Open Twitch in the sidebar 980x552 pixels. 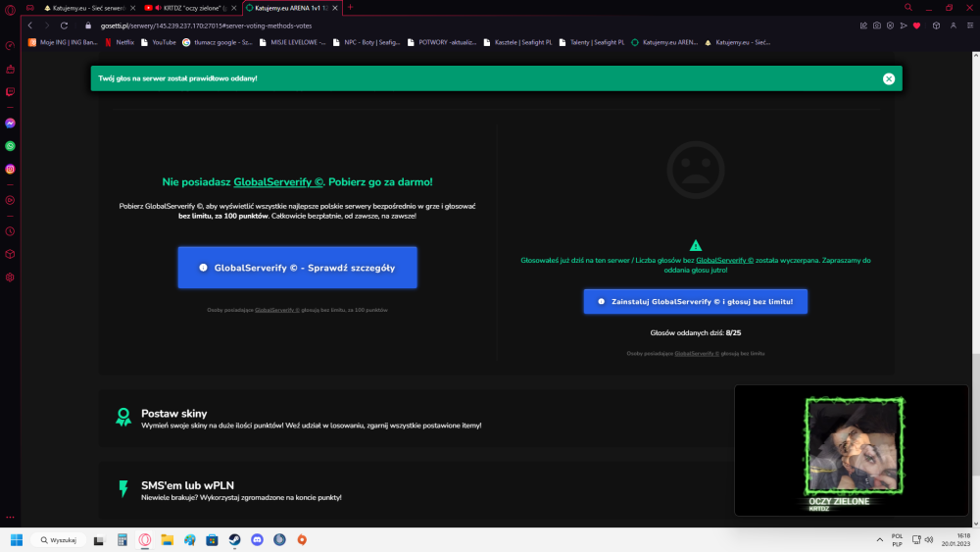[x=10, y=92]
